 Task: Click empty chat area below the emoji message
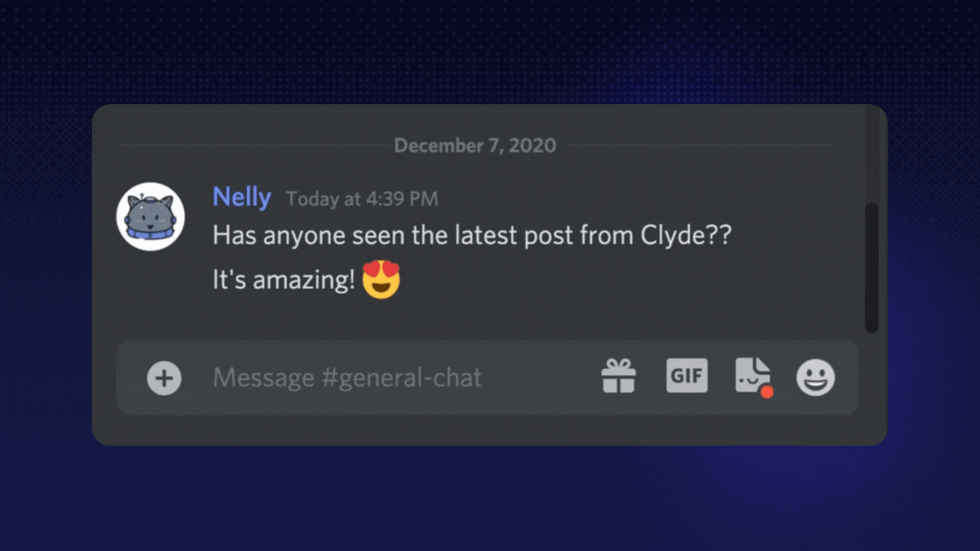(490, 321)
